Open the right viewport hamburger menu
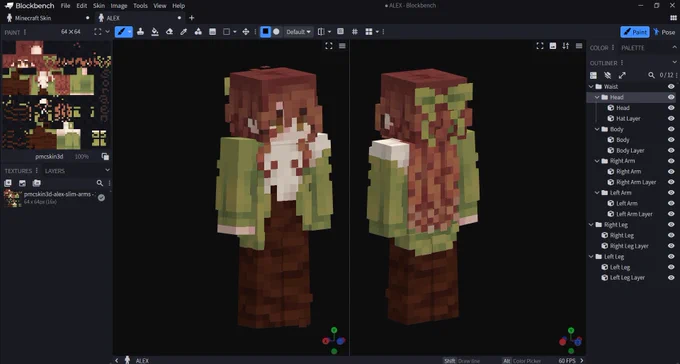The width and height of the screenshot is (680, 364). tap(579, 46)
